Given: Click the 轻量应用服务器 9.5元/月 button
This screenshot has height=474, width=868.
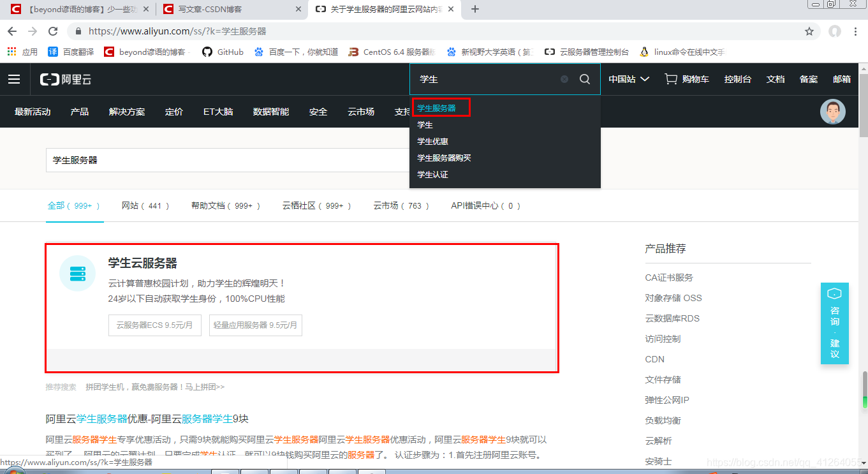Looking at the screenshot, I should pyautogui.click(x=255, y=325).
